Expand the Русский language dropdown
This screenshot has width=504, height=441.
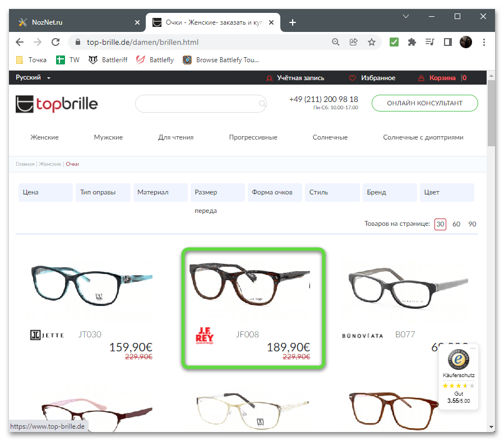click(x=33, y=78)
